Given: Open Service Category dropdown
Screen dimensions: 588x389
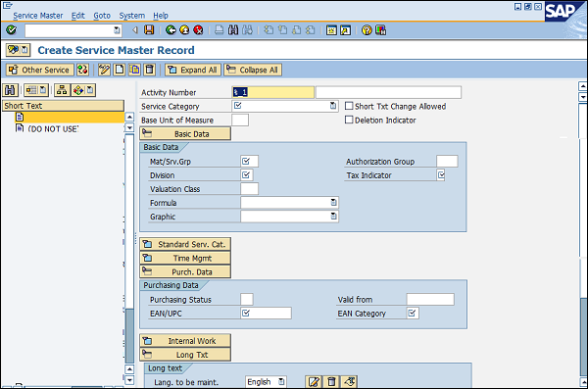Looking at the screenshot, I should (x=333, y=106).
